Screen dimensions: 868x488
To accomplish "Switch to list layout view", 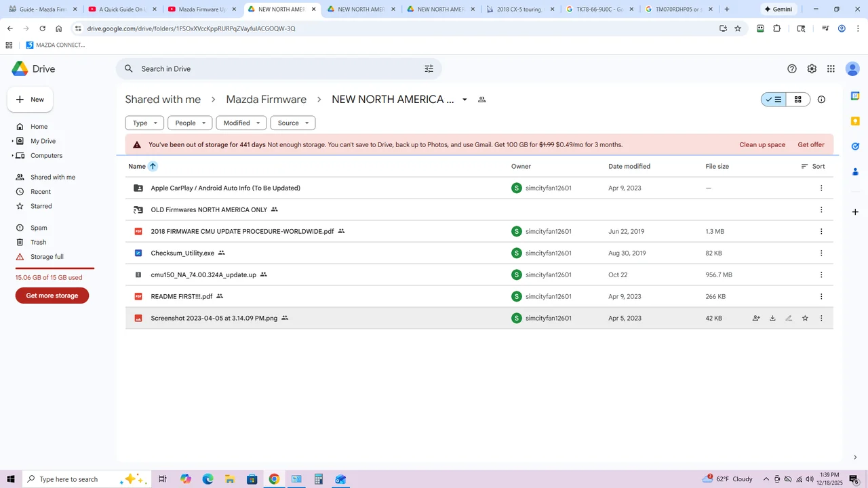I will click(774, 100).
